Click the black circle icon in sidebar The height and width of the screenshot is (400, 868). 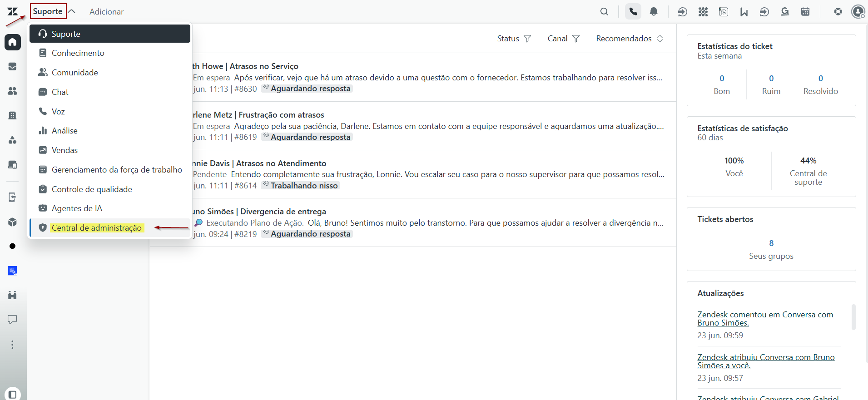tap(13, 246)
